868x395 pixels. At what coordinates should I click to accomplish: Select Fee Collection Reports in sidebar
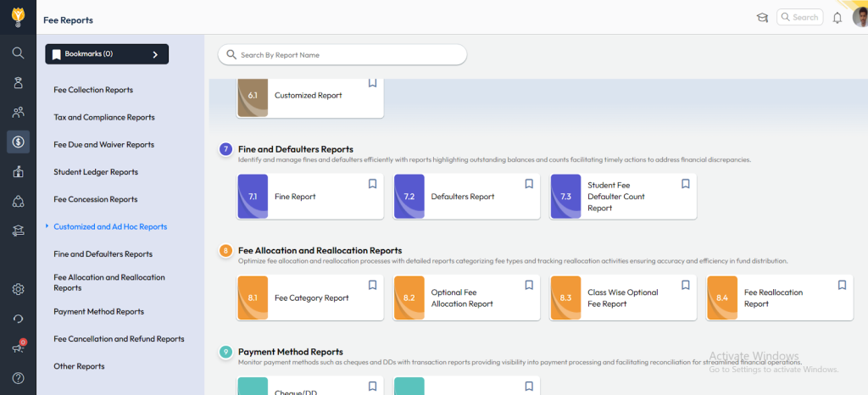pyautogui.click(x=93, y=90)
